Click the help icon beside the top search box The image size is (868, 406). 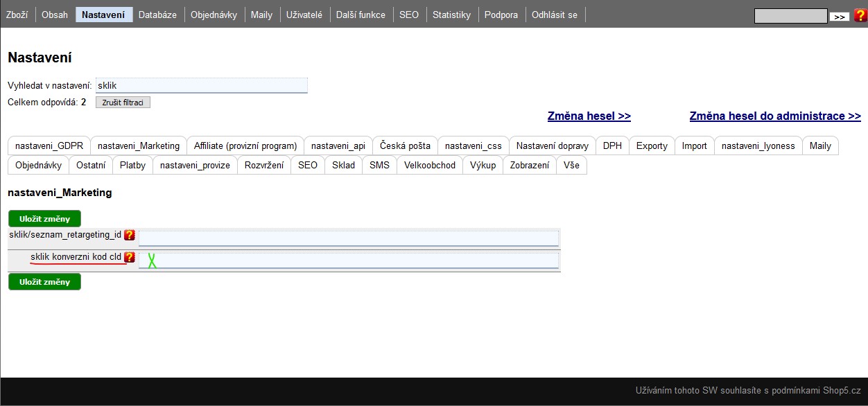tap(860, 15)
